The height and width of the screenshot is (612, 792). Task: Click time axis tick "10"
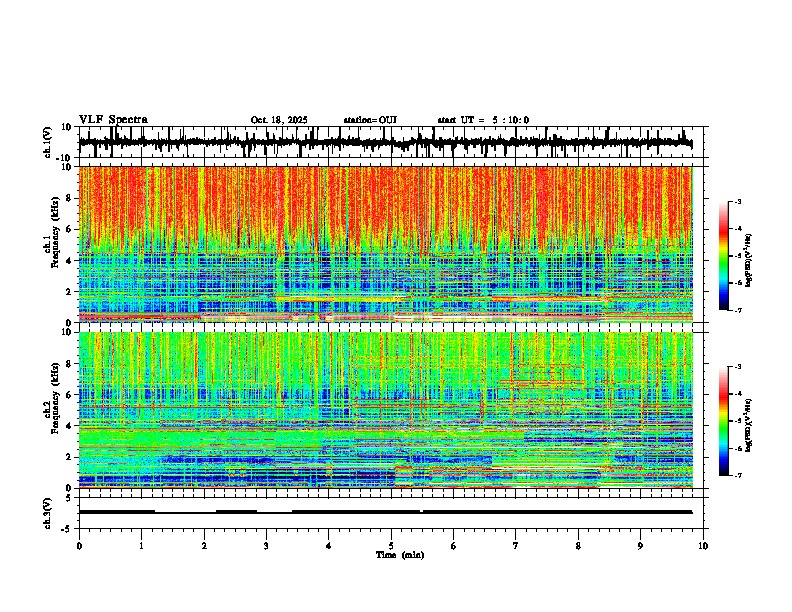(703, 546)
